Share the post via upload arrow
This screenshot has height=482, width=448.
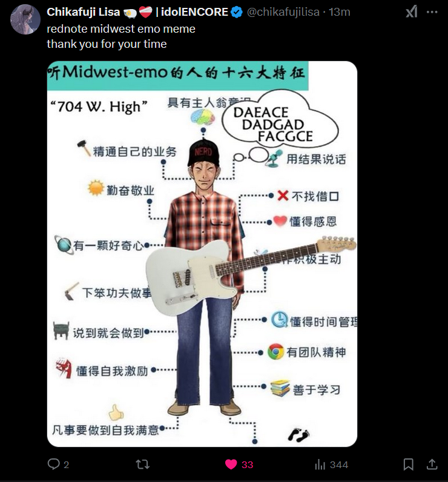tap(432, 464)
